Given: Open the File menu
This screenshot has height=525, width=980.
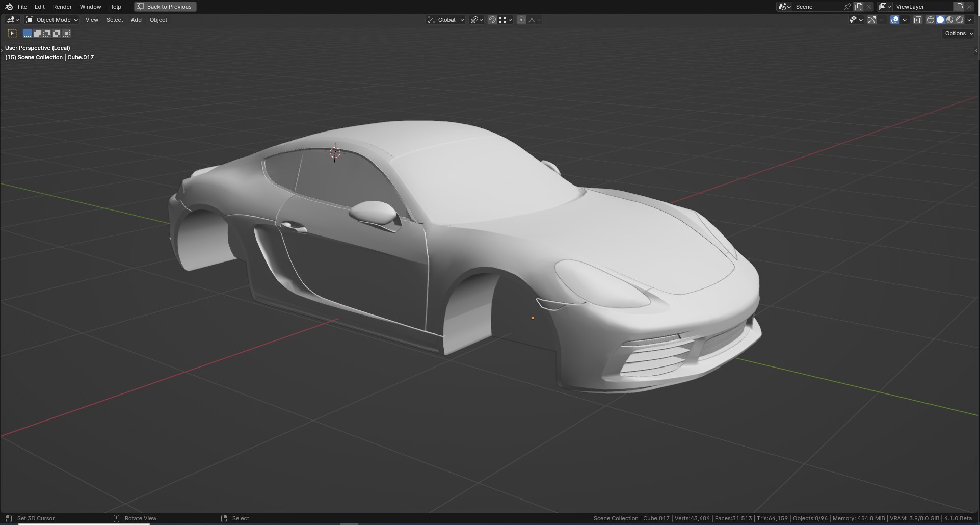Looking at the screenshot, I should click(22, 7).
